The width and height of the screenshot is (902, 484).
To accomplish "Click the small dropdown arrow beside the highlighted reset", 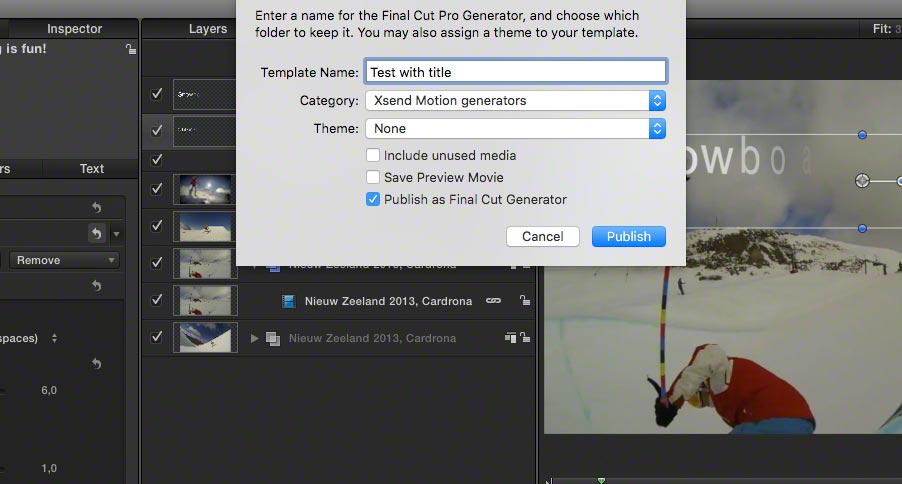I will coord(116,234).
